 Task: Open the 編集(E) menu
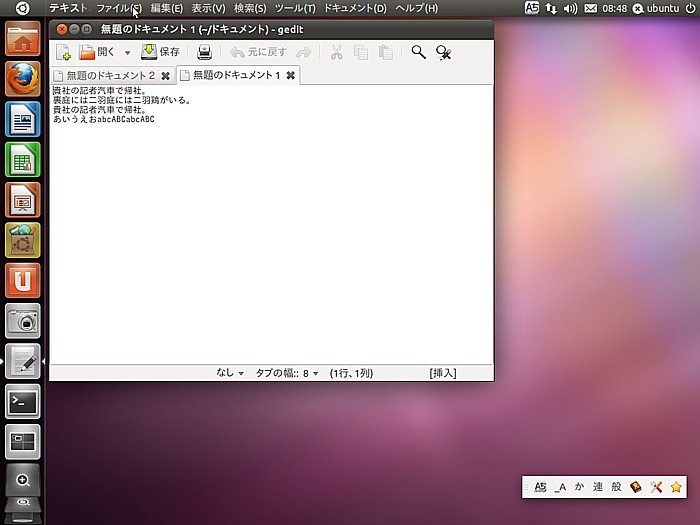167,8
